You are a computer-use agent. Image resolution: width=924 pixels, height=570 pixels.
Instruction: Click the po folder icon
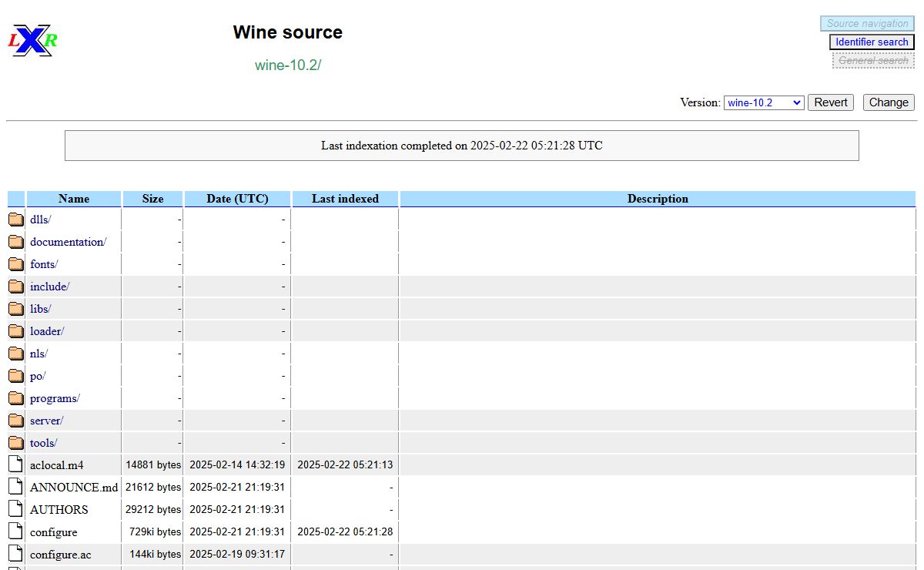tap(16, 376)
